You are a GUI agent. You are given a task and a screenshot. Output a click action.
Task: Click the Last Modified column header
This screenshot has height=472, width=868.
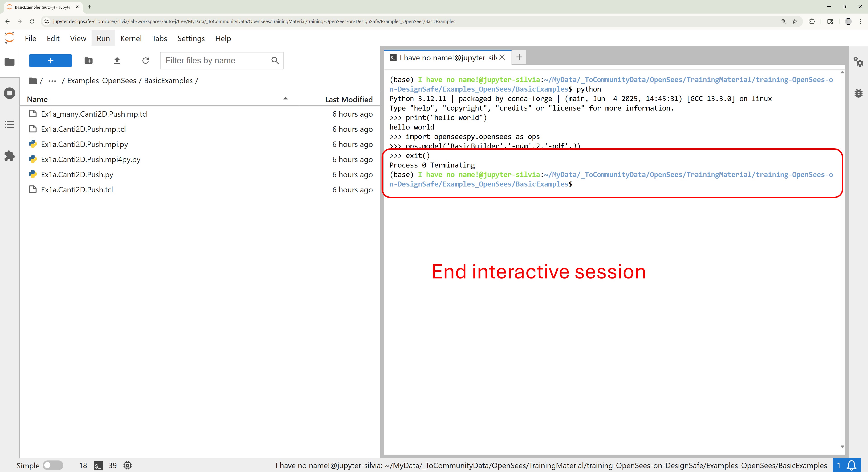pyautogui.click(x=348, y=99)
